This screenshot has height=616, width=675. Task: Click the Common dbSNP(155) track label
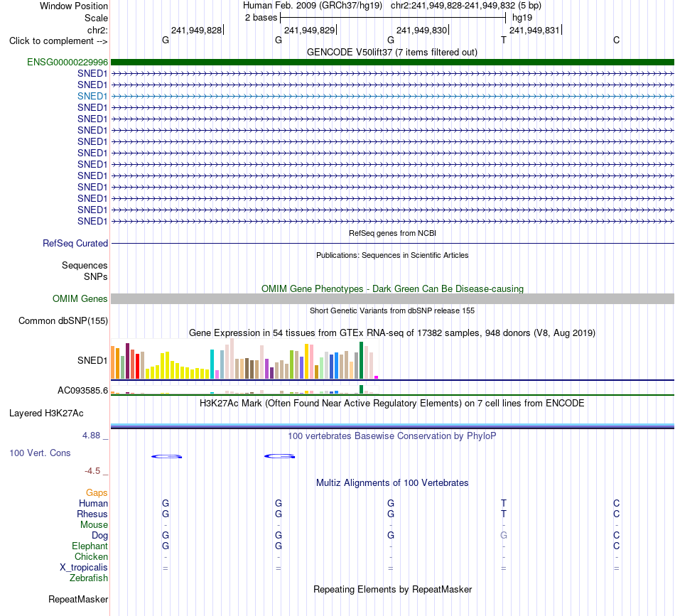pos(63,320)
